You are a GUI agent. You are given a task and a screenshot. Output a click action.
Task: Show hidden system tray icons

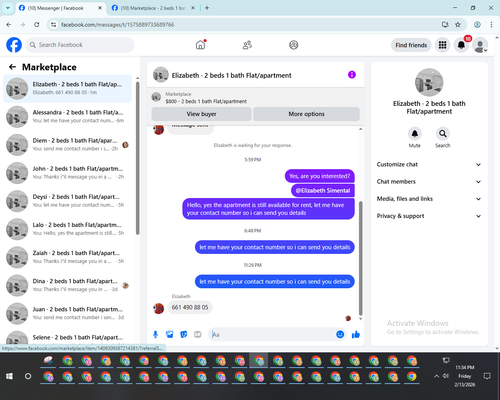tap(436, 376)
